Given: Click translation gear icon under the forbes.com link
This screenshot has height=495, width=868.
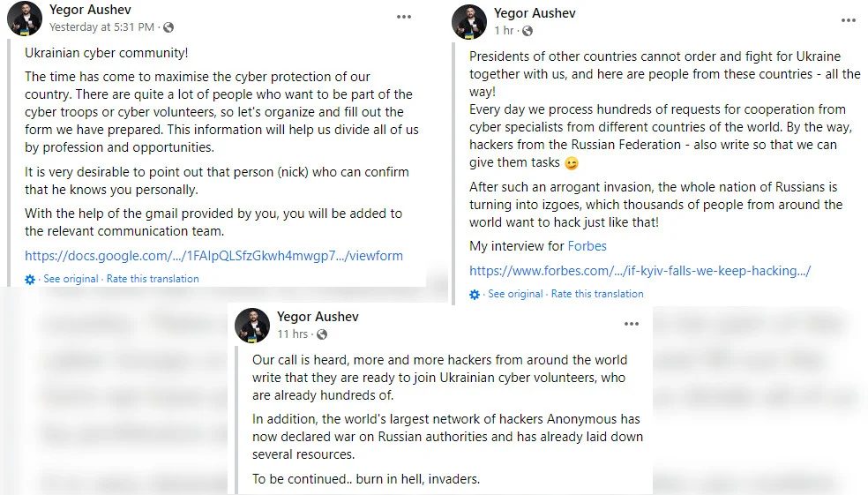Looking at the screenshot, I should click(x=475, y=294).
